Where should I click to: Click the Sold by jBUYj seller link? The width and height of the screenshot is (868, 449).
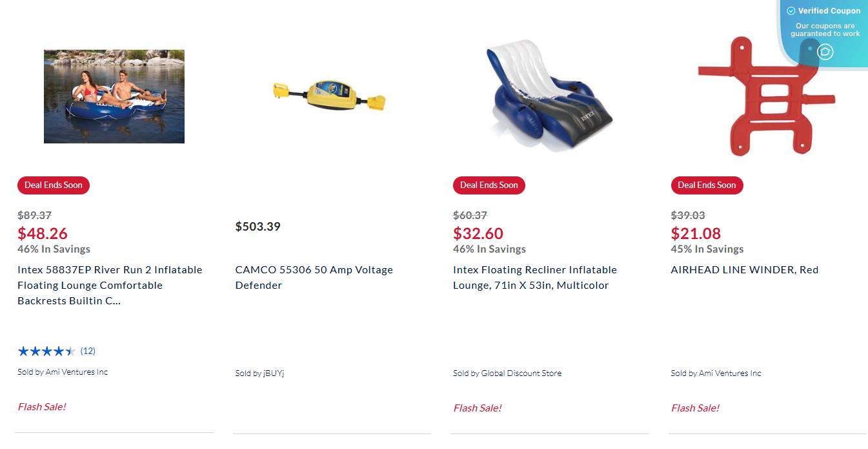pos(261,373)
